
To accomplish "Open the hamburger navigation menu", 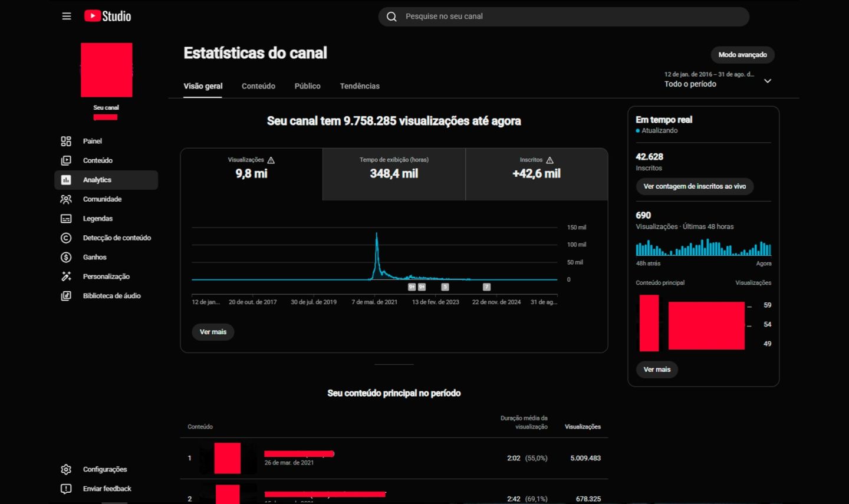I will (x=67, y=17).
